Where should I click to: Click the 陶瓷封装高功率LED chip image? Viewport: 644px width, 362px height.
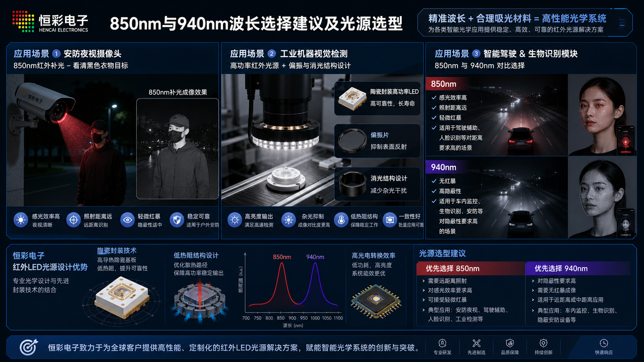pyautogui.click(x=352, y=98)
